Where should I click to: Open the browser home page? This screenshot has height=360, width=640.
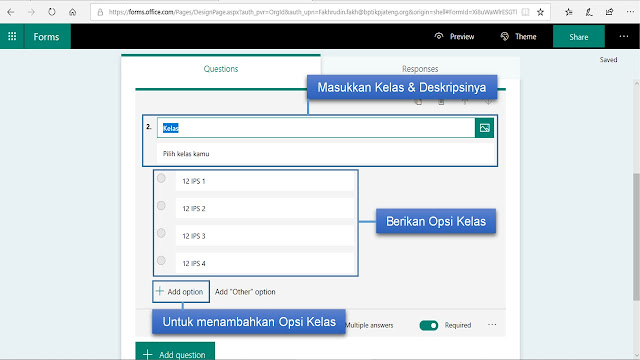(73, 12)
